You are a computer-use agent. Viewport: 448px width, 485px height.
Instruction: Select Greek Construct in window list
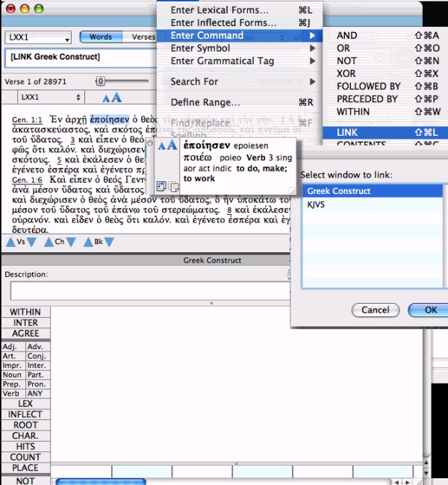pos(373,191)
